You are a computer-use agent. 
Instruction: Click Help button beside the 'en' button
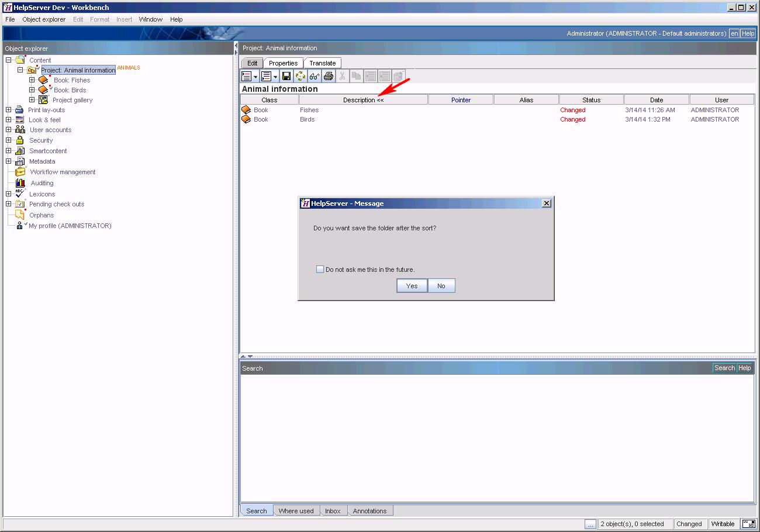748,33
